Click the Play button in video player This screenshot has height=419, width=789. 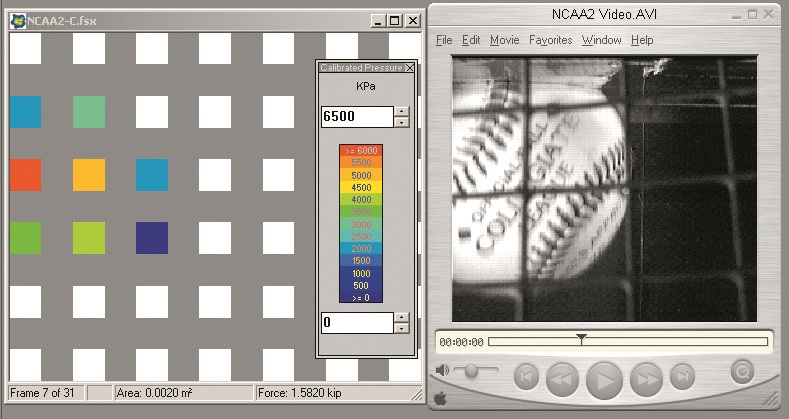[x=604, y=379]
